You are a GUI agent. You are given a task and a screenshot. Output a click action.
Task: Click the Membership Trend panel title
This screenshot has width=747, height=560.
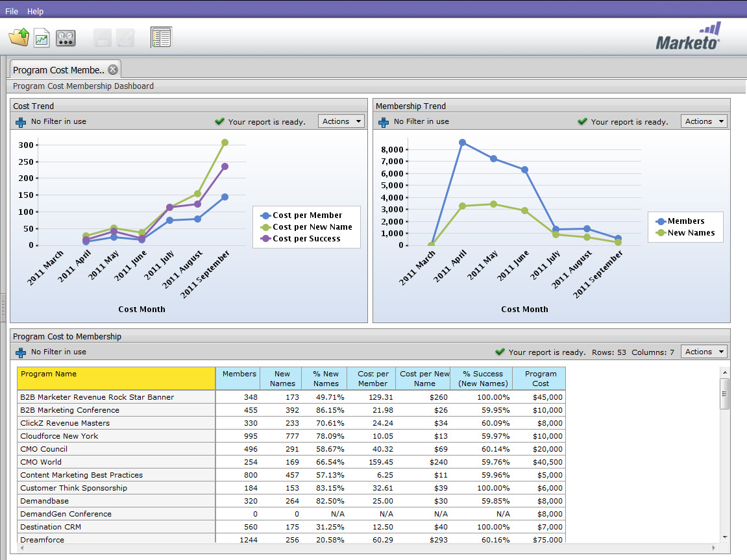(411, 106)
